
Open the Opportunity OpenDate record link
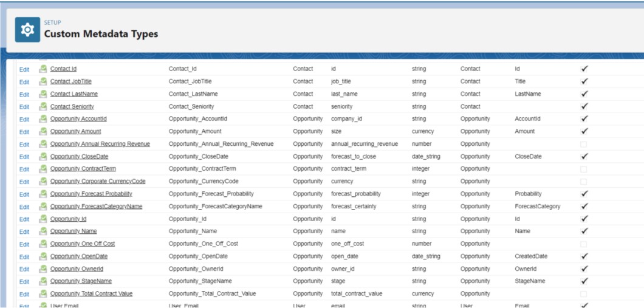(79, 256)
